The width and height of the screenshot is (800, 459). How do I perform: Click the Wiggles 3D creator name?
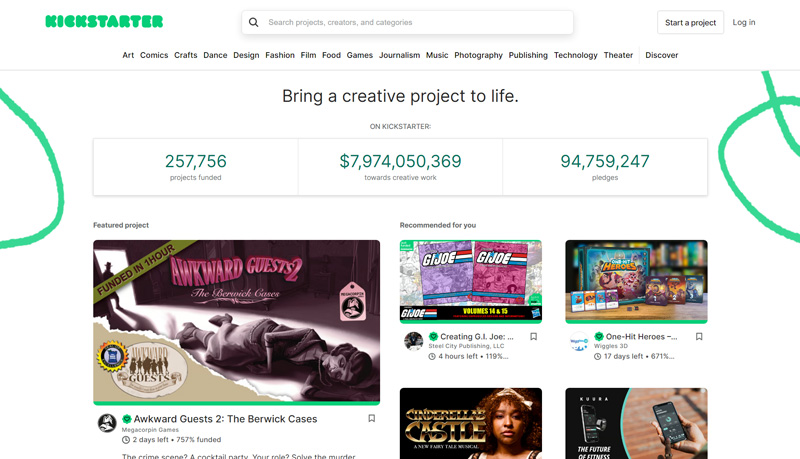[x=611, y=346]
